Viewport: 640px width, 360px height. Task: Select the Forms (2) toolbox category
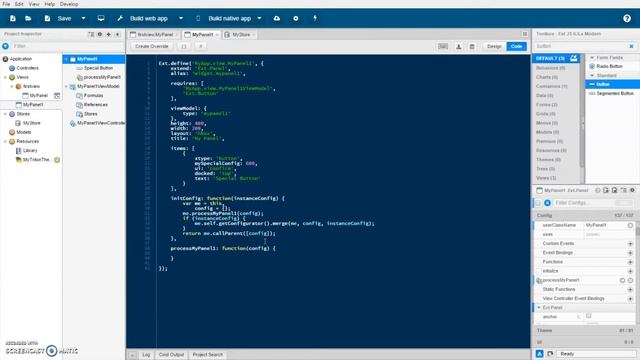(547, 105)
